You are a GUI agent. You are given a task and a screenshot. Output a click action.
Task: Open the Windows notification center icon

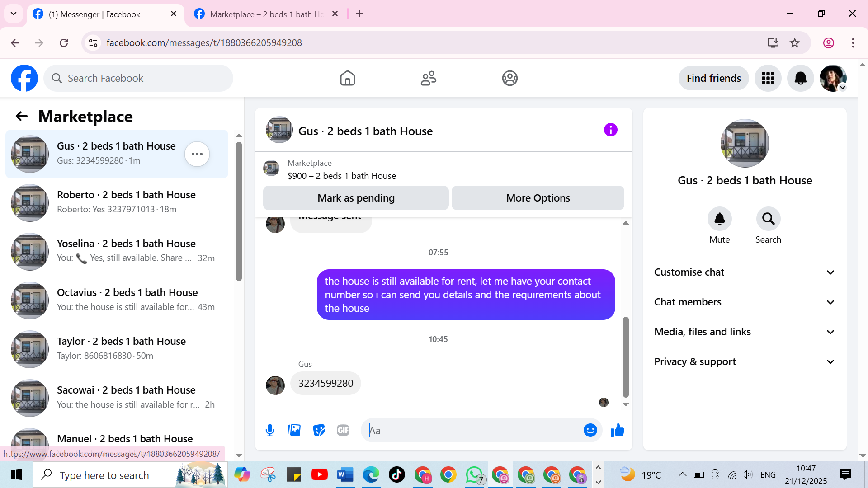[x=845, y=474]
